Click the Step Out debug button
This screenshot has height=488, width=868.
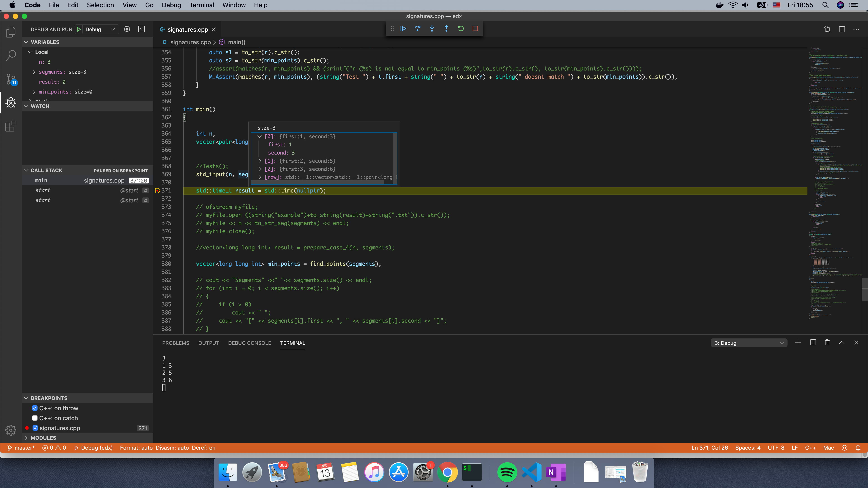(x=446, y=29)
